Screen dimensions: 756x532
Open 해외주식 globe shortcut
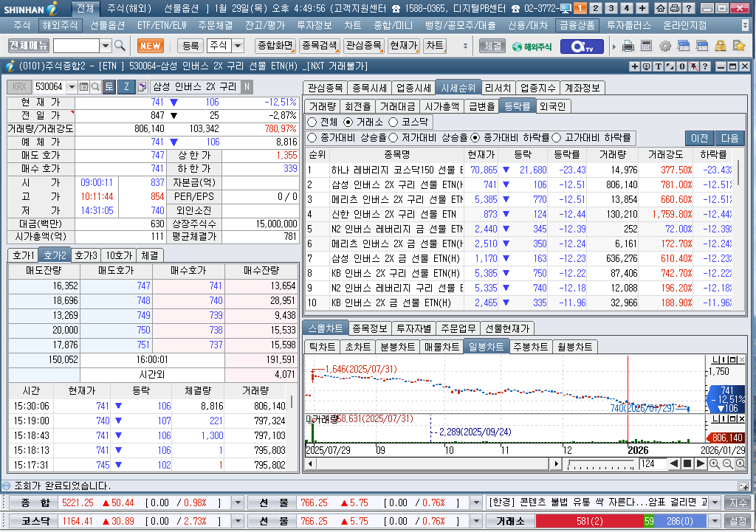pos(532,46)
